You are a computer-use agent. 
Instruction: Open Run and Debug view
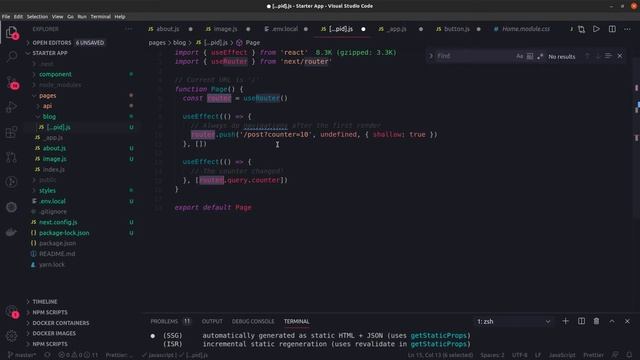click(12, 107)
